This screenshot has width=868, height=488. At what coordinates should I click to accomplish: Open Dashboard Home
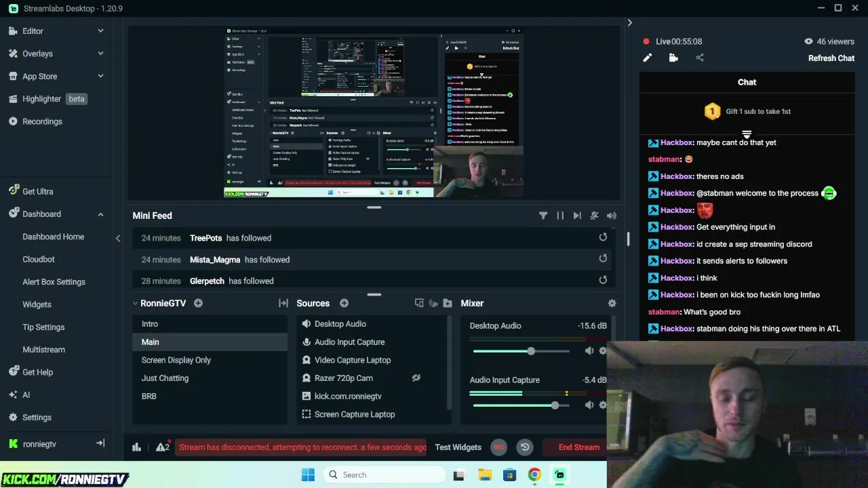[x=53, y=237]
